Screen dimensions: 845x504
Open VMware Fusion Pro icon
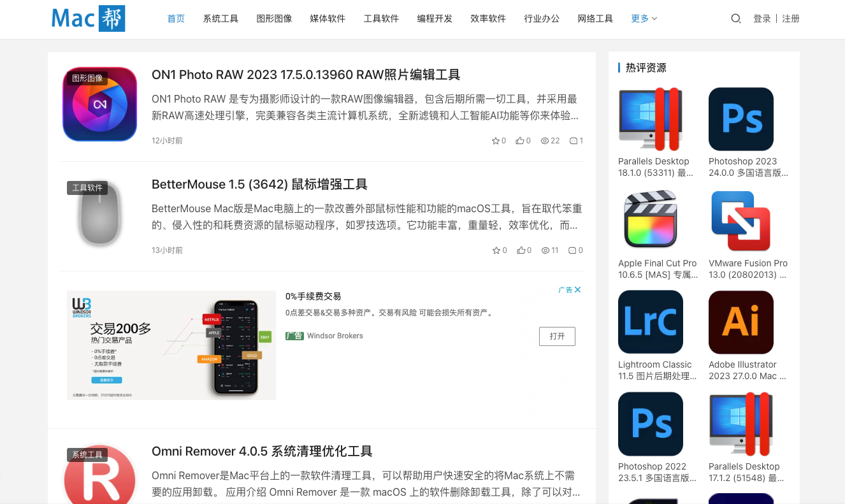pos(741,220)
